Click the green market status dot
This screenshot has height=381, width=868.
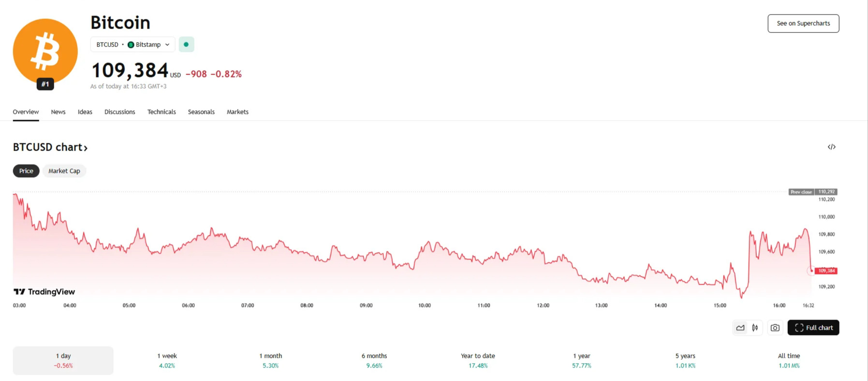pos(186,45)
